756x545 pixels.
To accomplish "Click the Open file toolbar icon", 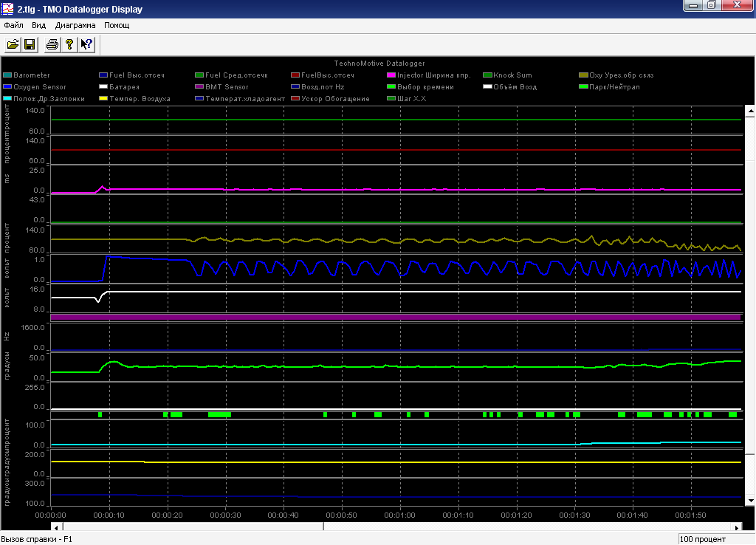I will tap(13, 45).
